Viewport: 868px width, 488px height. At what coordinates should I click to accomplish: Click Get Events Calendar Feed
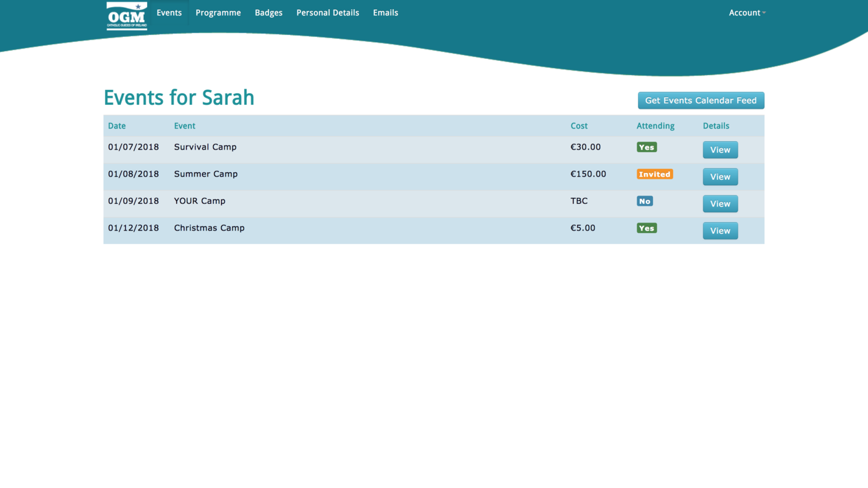[x=701, y=100]
